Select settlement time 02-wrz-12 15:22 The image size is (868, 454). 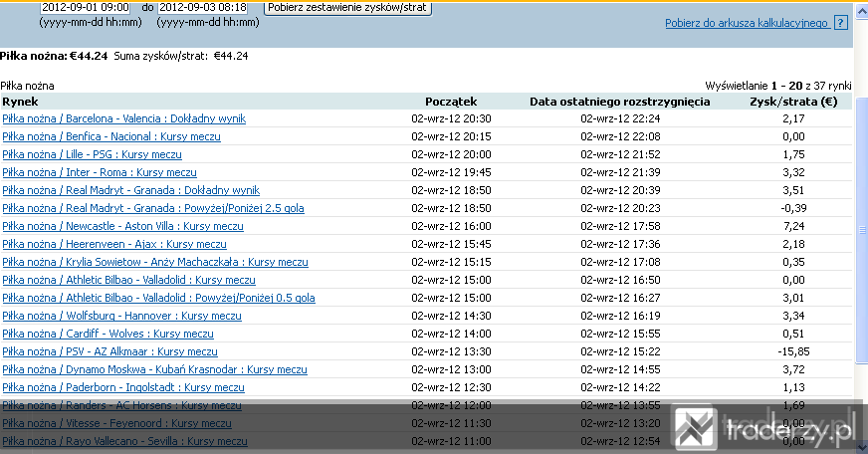pos(620,351)
